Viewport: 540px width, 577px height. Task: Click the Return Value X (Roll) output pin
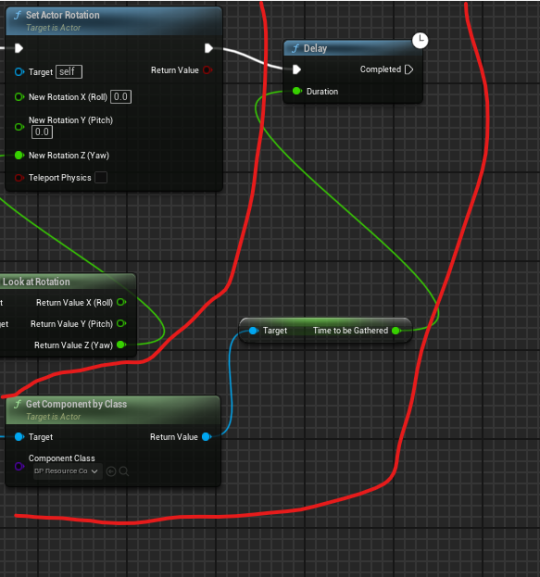tap(121, 302)
